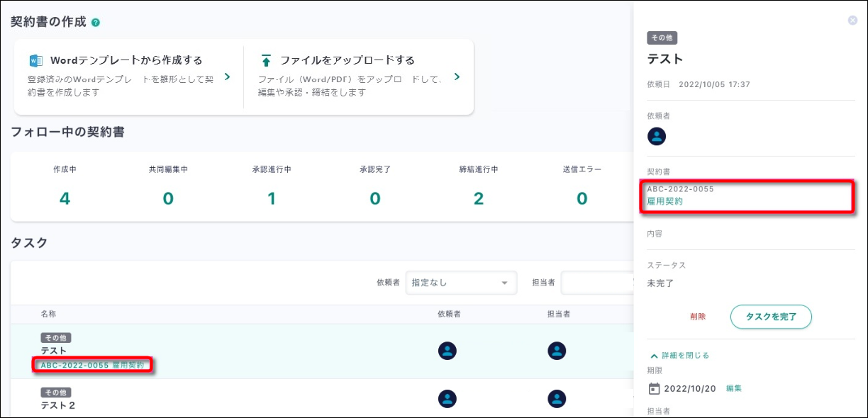
Task: Collapse details via 詳細を閉じる
Action: point(679,355)
